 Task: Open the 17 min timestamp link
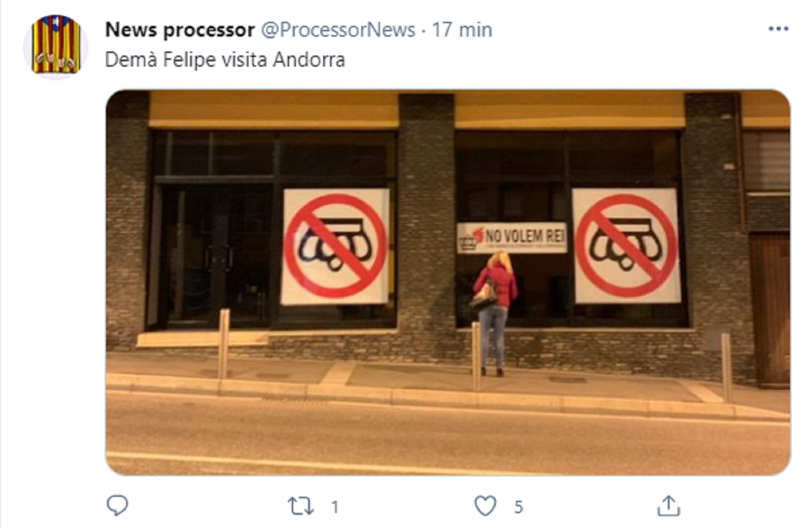pyautogui.click(x=462, y=30)
